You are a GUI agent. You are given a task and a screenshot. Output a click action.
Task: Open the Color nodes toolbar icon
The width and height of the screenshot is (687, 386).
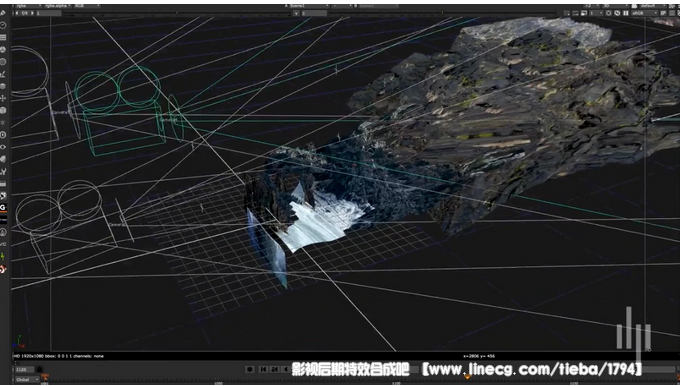3,50
